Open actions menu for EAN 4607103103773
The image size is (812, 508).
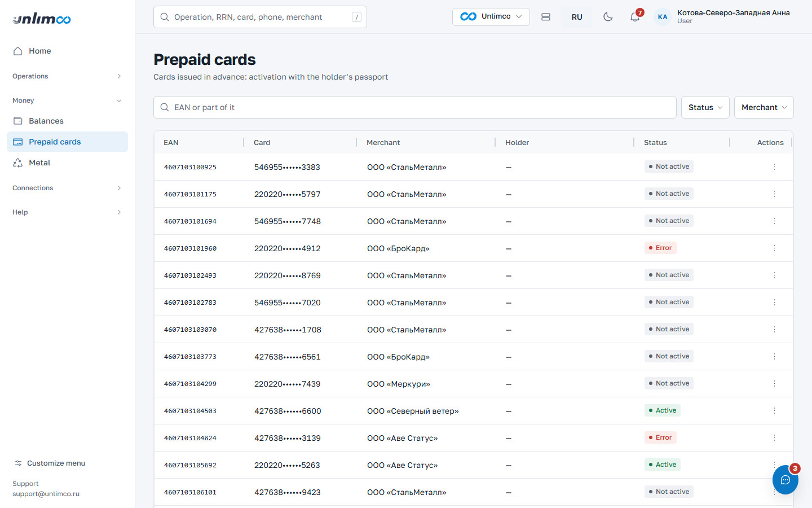point(774,357)
